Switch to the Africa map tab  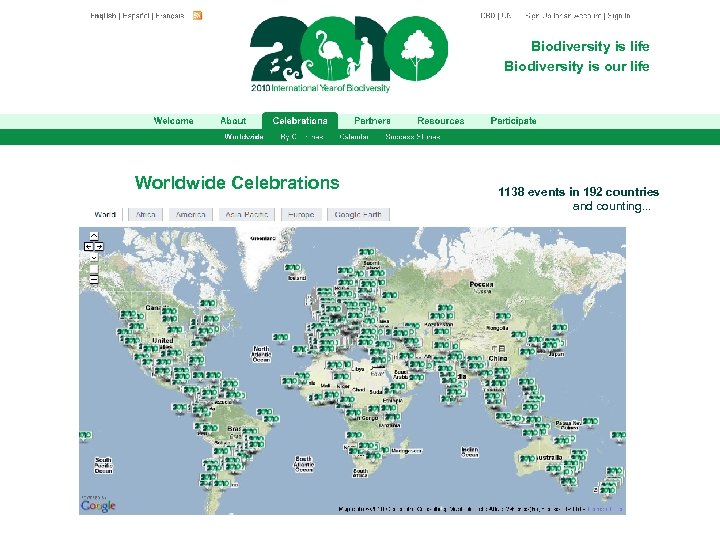(x=146, y=214)
